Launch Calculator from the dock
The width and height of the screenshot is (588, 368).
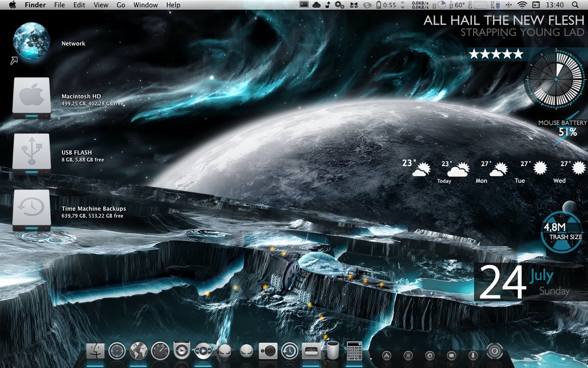[354, 351]
